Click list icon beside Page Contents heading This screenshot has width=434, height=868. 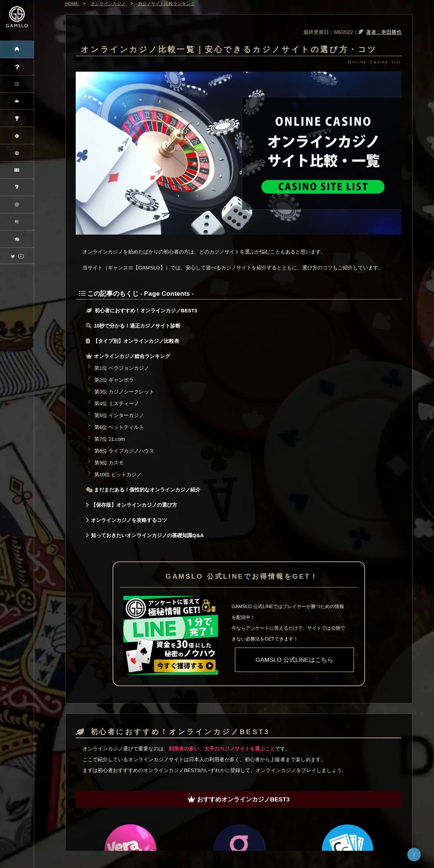(x=82, y=293)
